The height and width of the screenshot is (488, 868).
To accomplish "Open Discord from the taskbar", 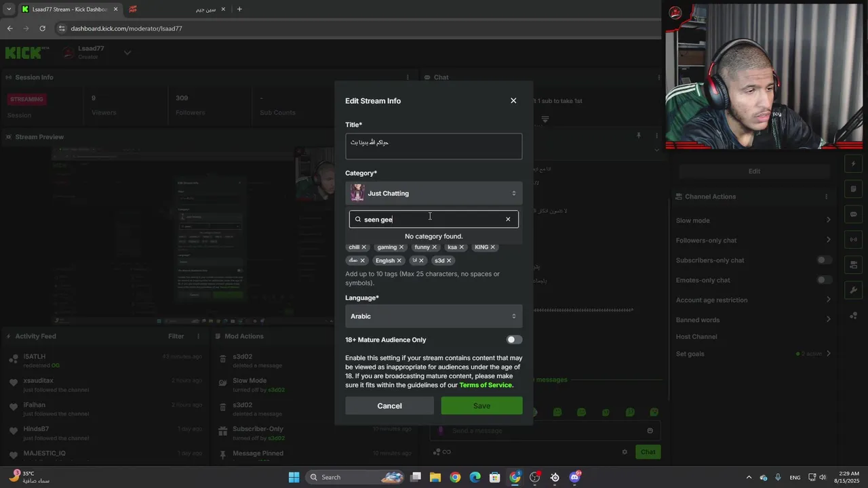I will 575,477.
